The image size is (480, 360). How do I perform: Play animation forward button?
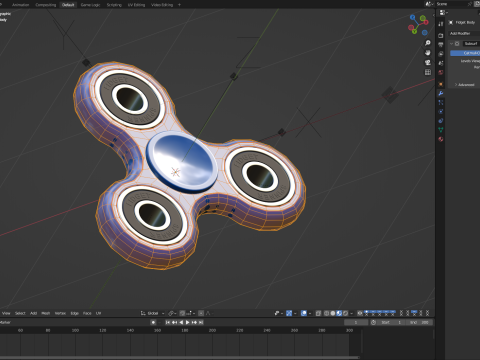tap(188, 322)
